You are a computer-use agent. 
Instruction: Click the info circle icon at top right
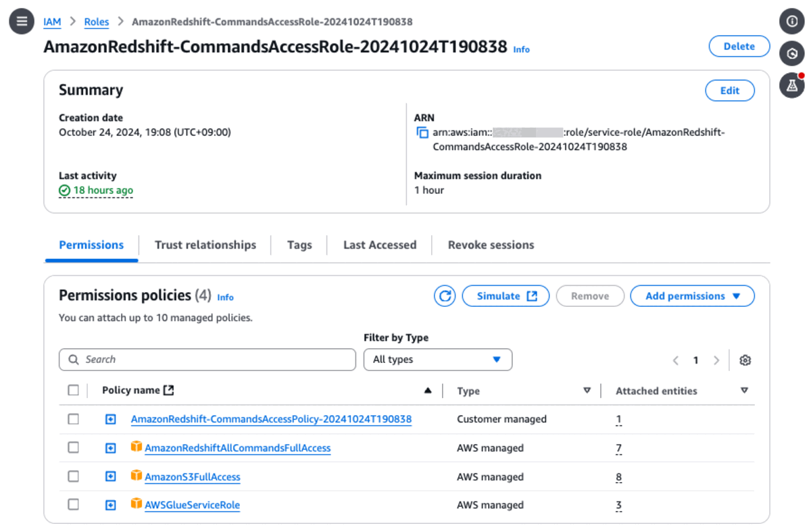(792, 22)
